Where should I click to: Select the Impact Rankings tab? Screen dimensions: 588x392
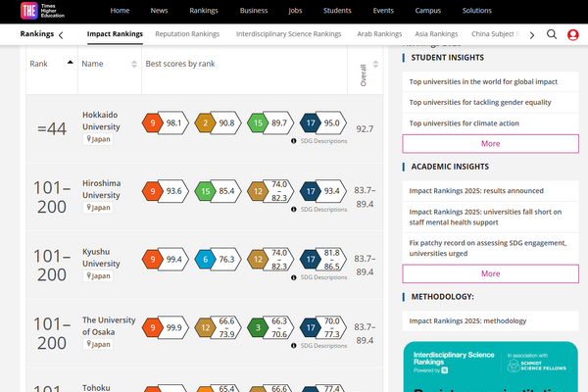(x=115, y=34)
